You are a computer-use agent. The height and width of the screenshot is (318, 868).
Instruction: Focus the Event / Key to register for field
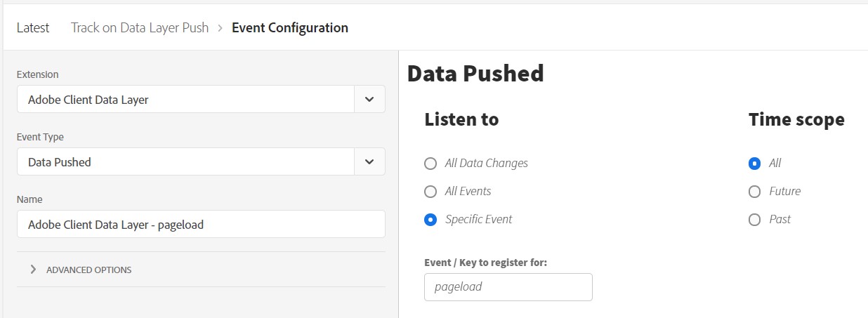click(508, 287)
